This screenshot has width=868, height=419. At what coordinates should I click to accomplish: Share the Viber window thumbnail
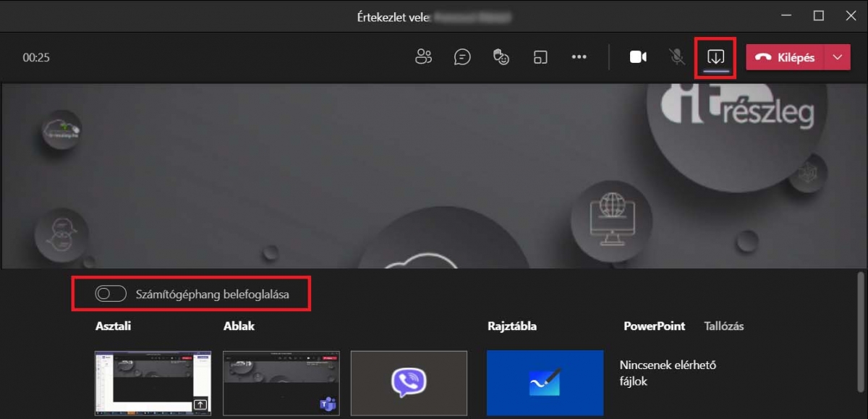409,384
